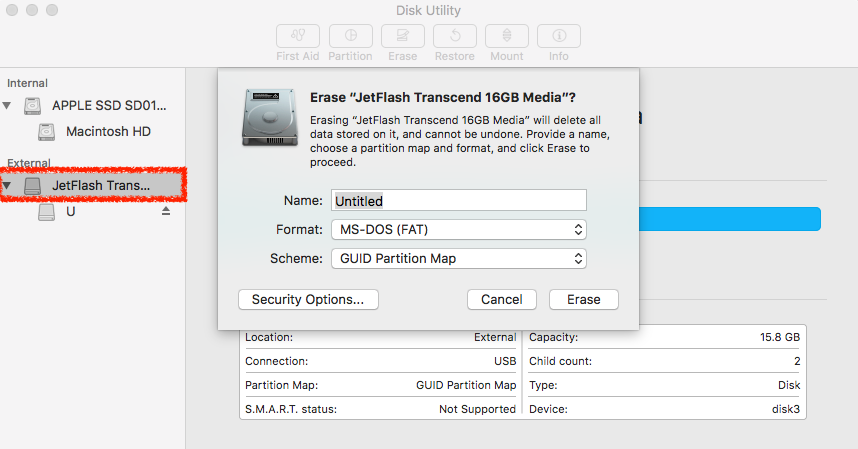The height and width of the screenshot is (449, 858).
Task: Click the First Aid toolbar icon
Action: 298,36
